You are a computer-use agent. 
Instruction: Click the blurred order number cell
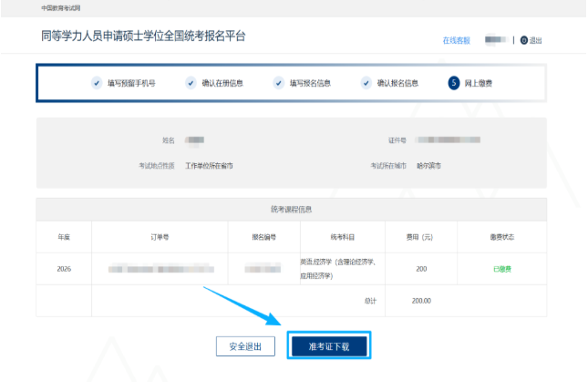[161, 269]
